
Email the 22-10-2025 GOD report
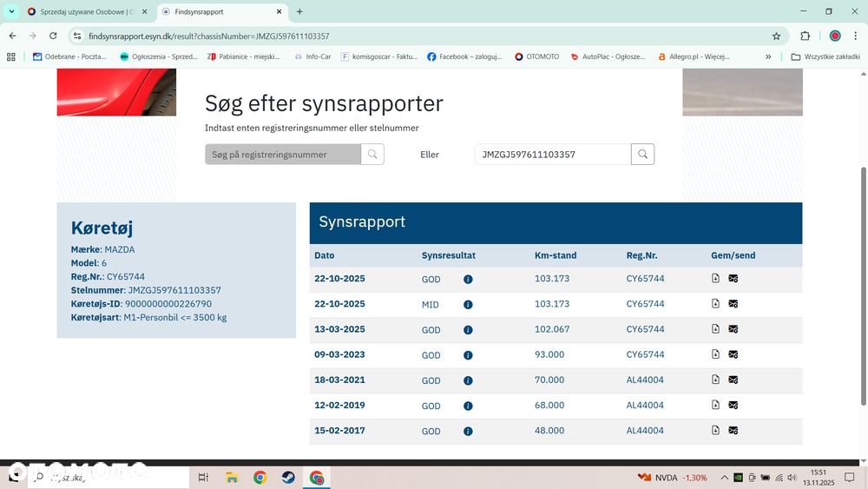point(733,279)
